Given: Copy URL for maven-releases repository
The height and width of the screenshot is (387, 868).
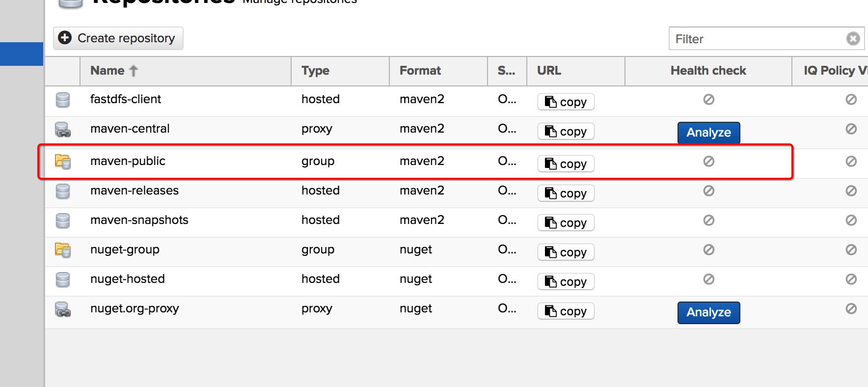Looking at the screenshot, I should pyautogui.click(x=566, y=193).
